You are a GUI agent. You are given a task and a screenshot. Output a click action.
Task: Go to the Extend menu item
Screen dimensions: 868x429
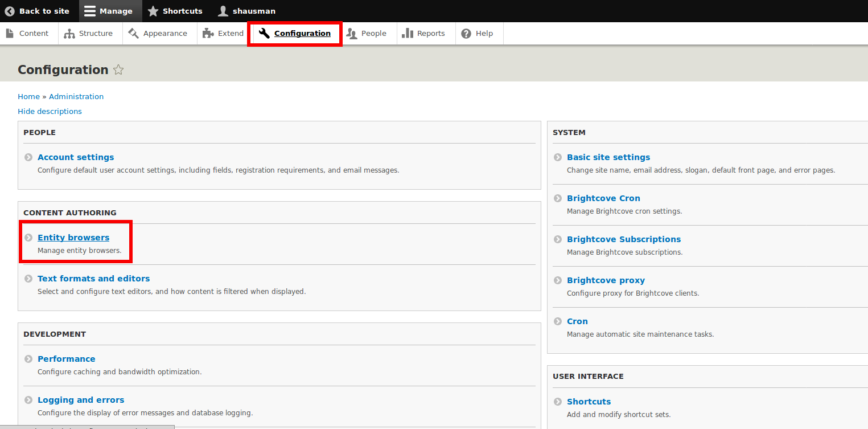(x=224, y=34)
